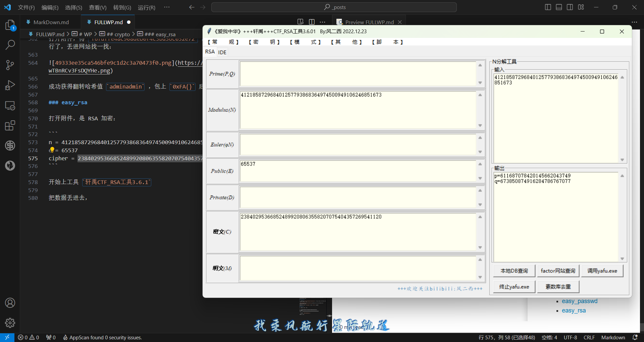Viewport: 644px width, 342px height.
Task: Click the factor网站查询 button
Action: [x=558, y=271]
